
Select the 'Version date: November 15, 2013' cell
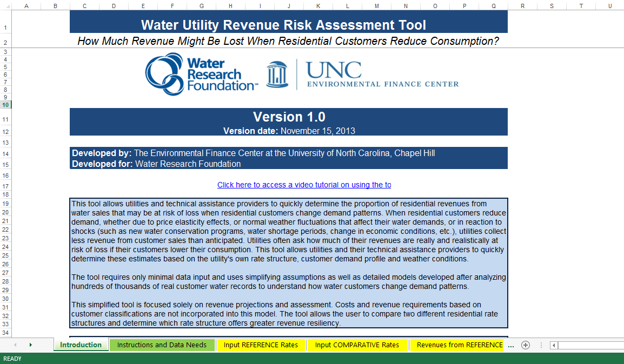coord(289,131)
